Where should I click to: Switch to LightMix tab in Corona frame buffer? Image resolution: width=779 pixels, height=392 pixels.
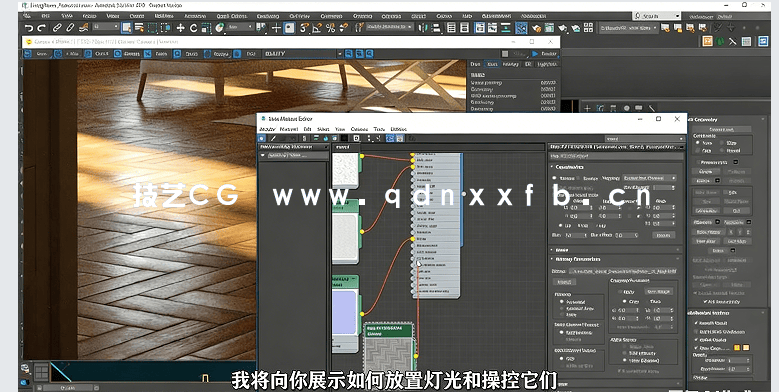[x=547, y=64]
